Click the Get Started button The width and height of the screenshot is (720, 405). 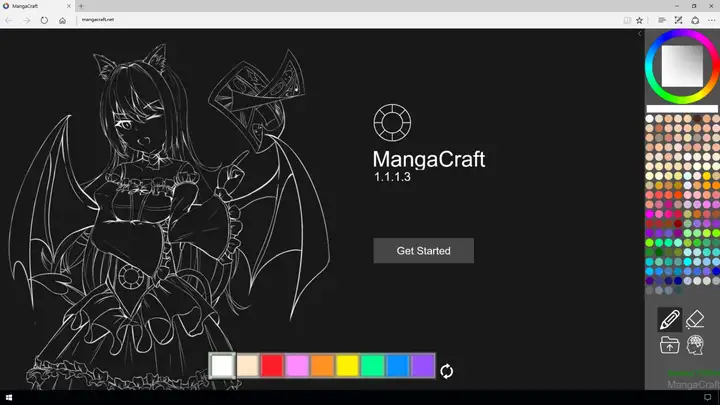tap(423, 251)
